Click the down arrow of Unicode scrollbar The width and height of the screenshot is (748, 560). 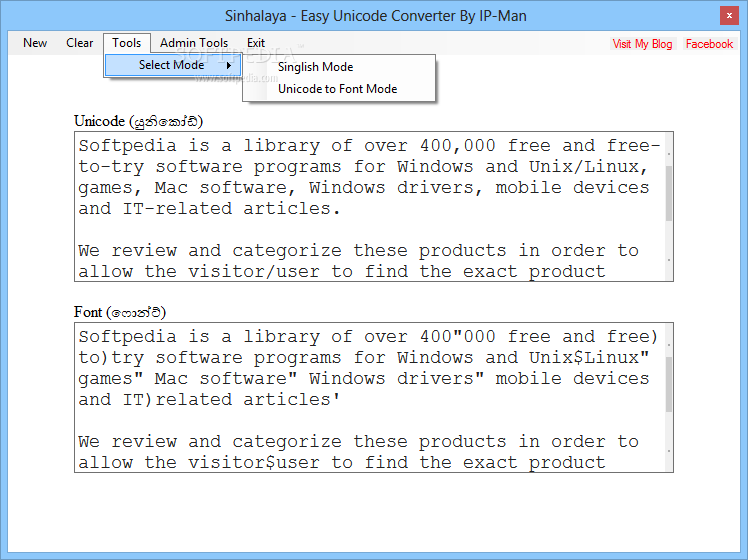(x=669, y=260)
